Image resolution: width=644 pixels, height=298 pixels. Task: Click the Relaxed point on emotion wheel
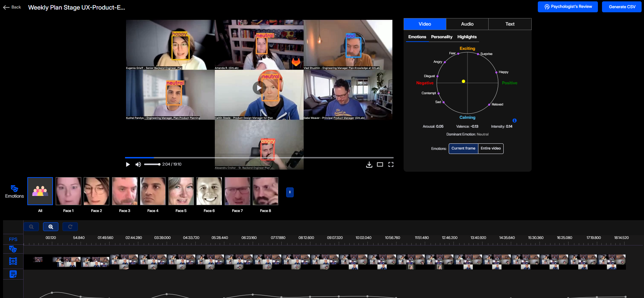(489, 105)
